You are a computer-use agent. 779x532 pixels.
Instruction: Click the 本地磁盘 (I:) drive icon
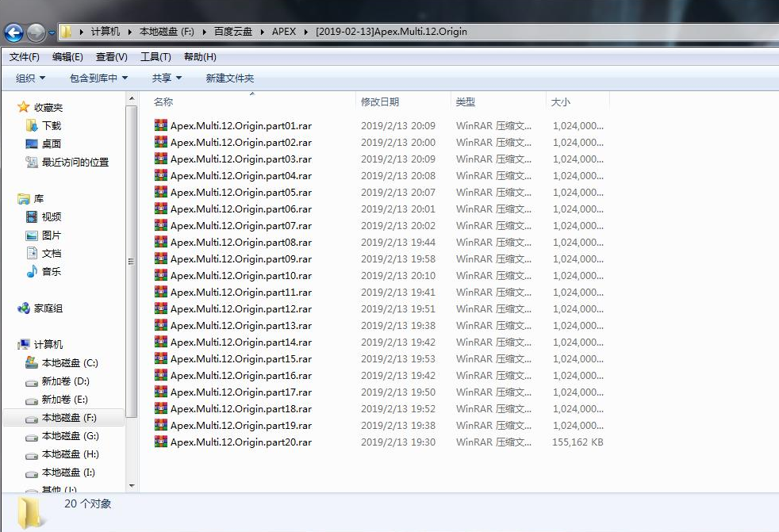click(31, 474)
